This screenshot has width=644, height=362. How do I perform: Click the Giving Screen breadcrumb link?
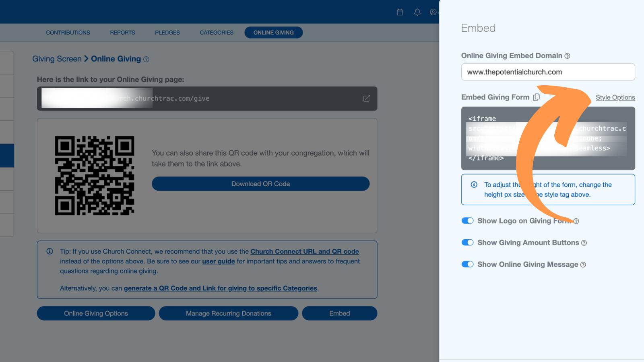point(57,59)
